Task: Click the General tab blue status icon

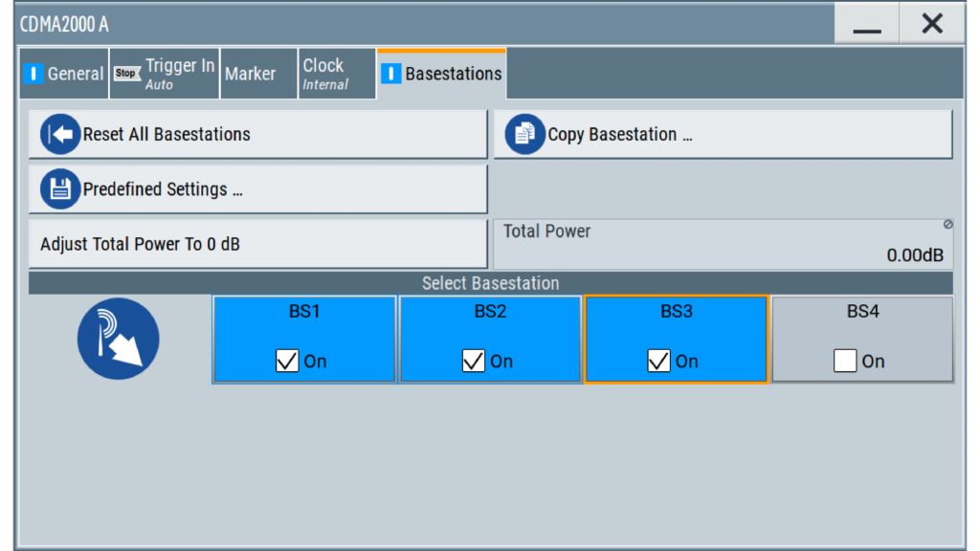Action: pyautogui.click(x=33, y=74)
